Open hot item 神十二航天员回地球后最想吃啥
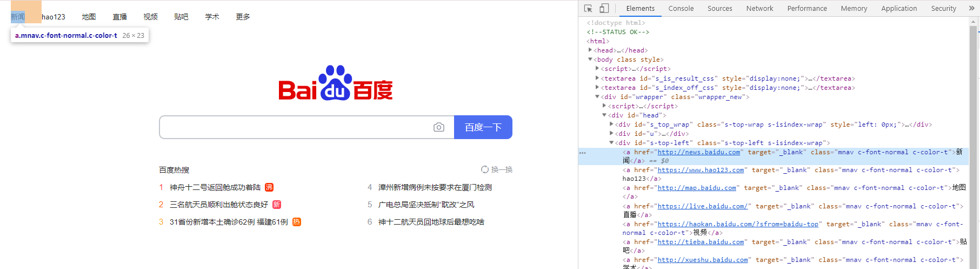 click(431, 222)
